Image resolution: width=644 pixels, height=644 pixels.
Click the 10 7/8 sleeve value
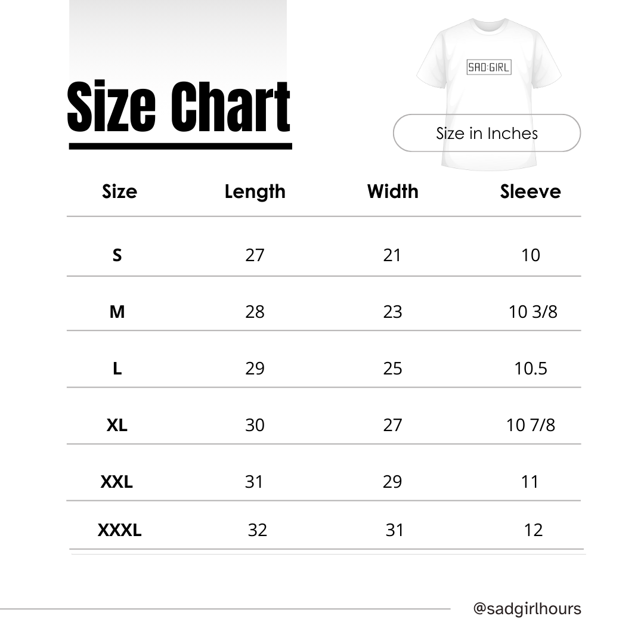pyautogui.click(x=530, y=425)
